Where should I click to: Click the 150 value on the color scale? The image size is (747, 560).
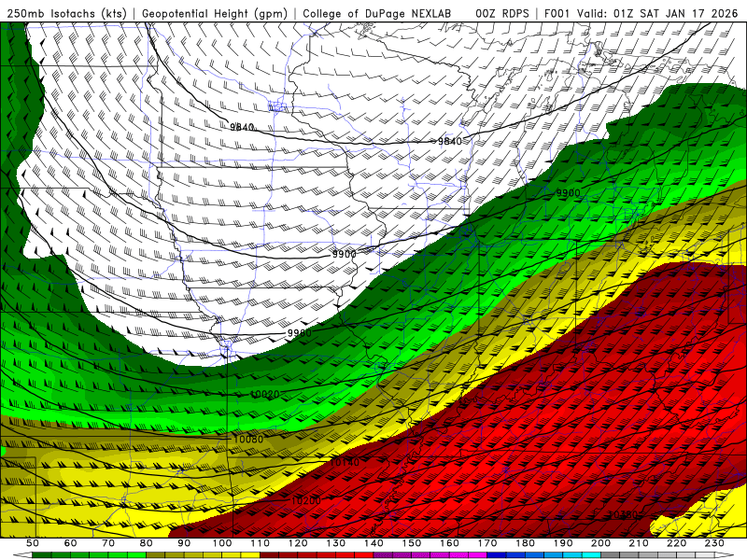(x=412, y=543)
